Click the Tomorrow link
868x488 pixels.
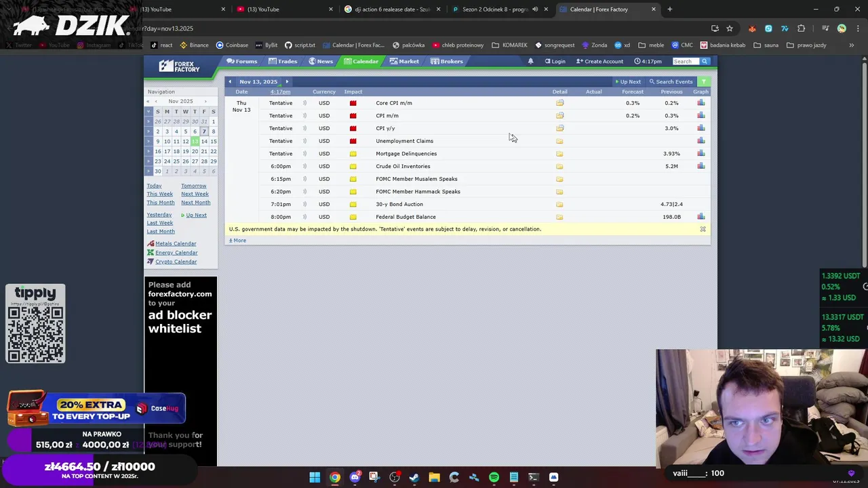coord(193,186)
